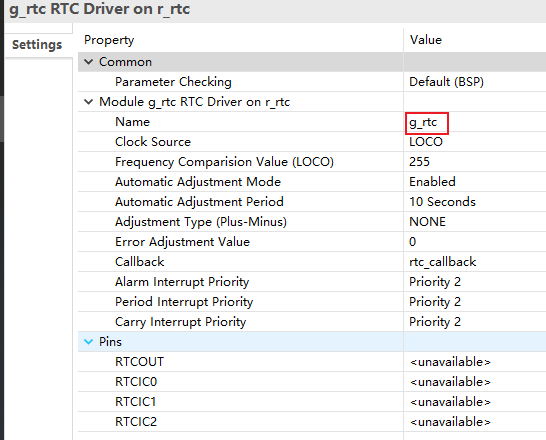Edit the rtc_callback Callback value
The width and height of the screenshot is (546, 440).
[x=475, y=262]
